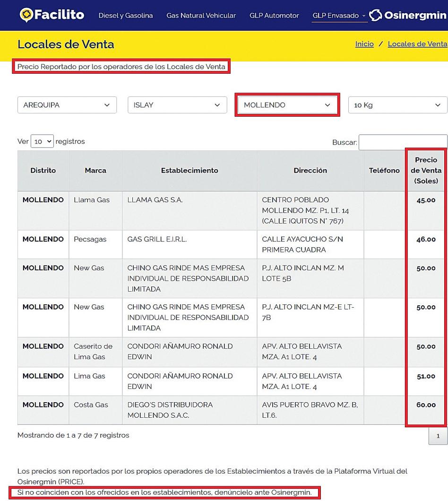Open the GLP Automotor menu
The width and height of the screenshot is (448, 501).
click(274, 15)
